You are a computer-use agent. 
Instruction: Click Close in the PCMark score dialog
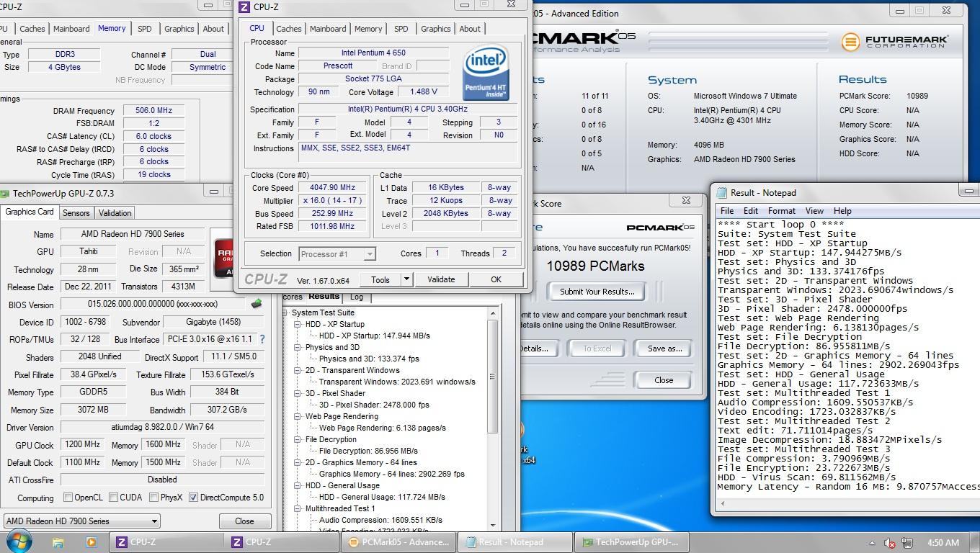pyautogui.click(x=664, y=380)
